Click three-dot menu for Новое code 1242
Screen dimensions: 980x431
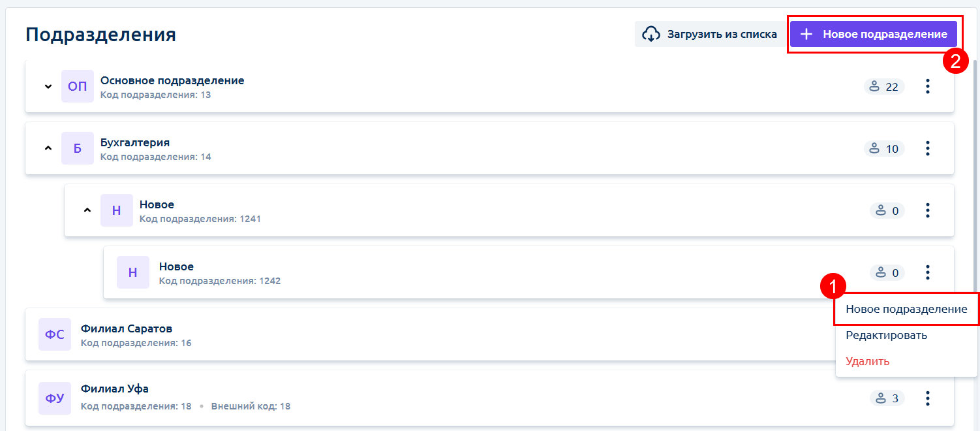tap(927, 272)
